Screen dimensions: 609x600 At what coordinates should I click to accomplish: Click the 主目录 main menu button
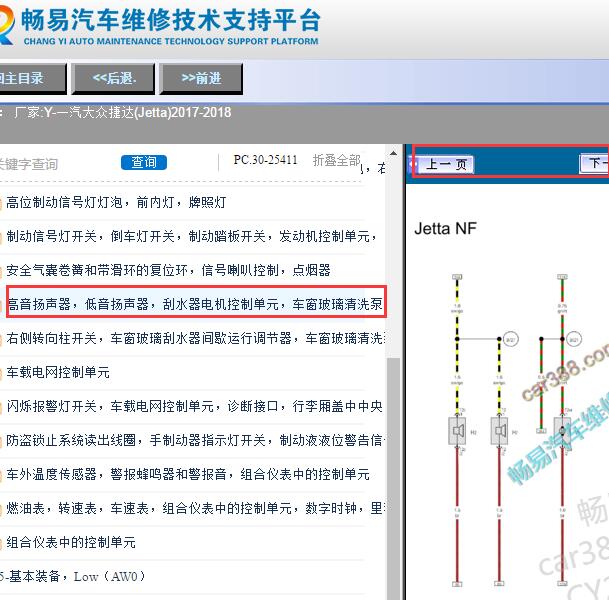32,79
